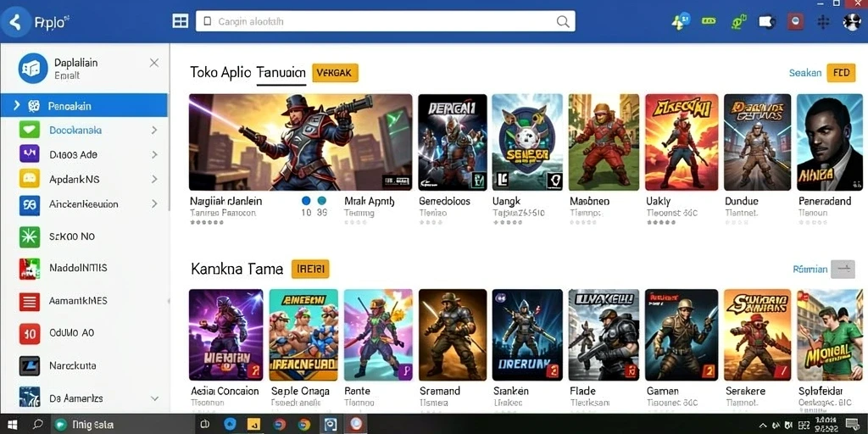Click the green Docokanaka icon
The width and height of the screenshot is (868, 434).
[30, 130]
